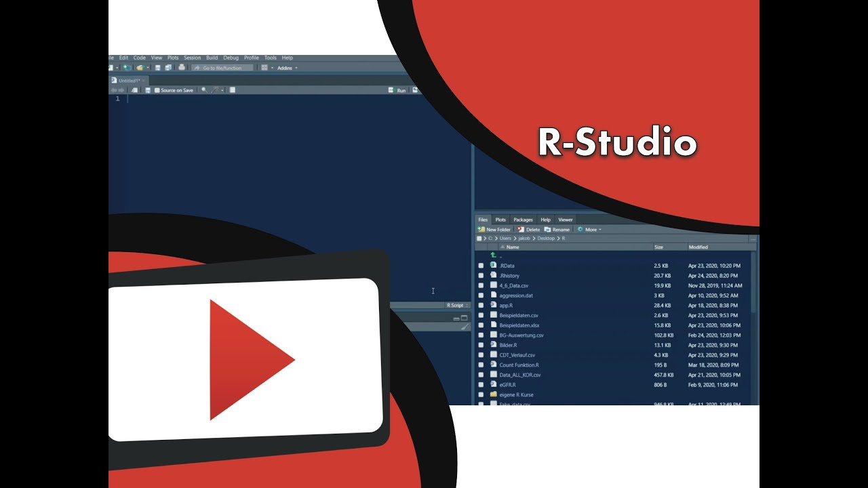Screen dimensions: 868x488
Task: Open the Profile menu
Action: (x=252, y=58)
